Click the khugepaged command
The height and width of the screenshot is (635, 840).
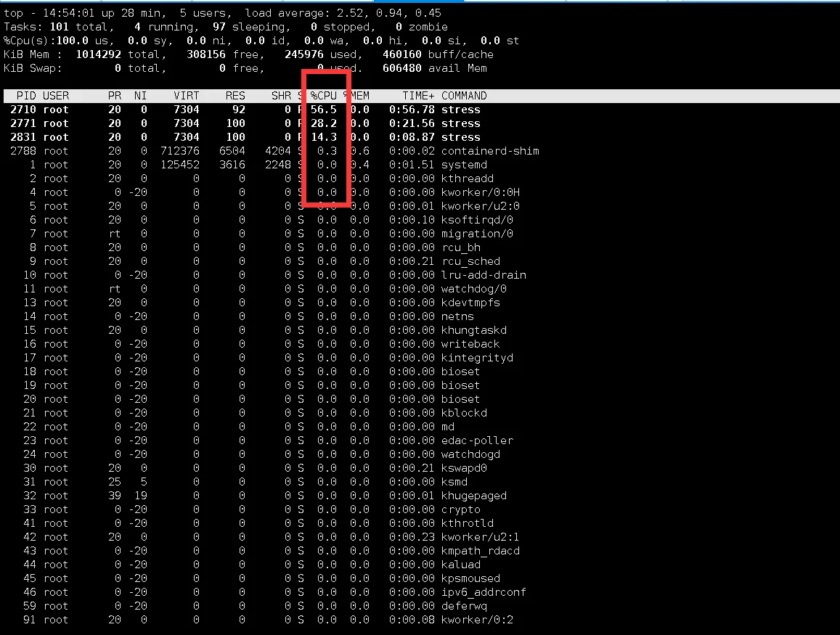(474, 496)
